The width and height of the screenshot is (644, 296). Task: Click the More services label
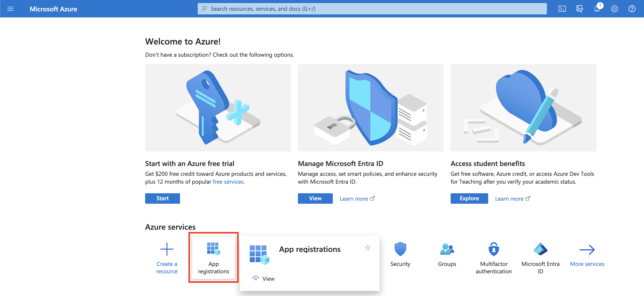pyautogui.click(x=587, y=264)
